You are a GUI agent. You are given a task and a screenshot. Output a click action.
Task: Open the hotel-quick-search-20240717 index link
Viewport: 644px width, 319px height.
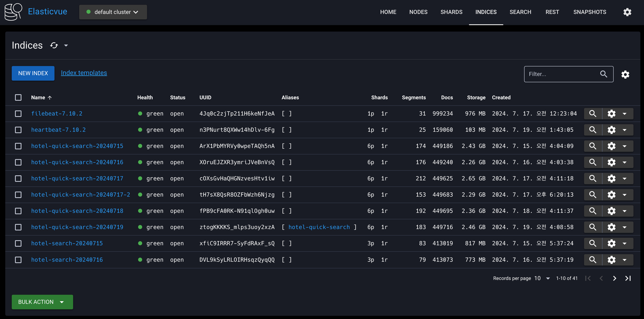[77, 178]
